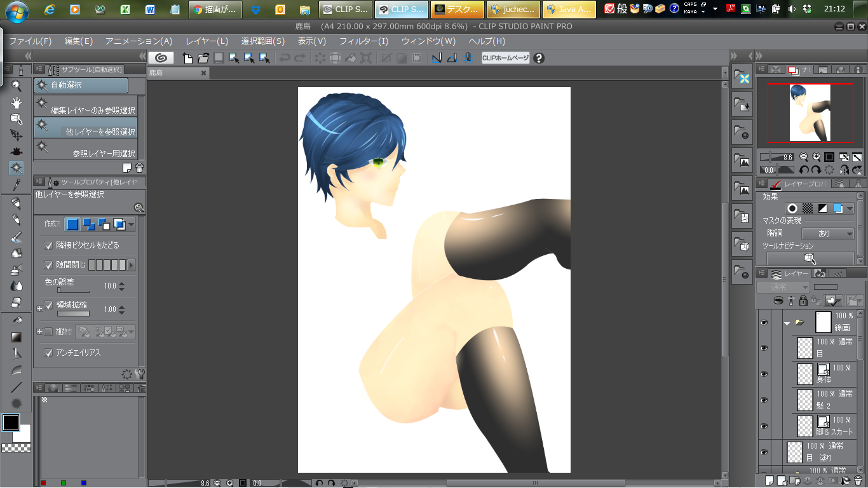Select the Eyedropper tool
This screenshot has height=488, width=868.
coord(17,185)
